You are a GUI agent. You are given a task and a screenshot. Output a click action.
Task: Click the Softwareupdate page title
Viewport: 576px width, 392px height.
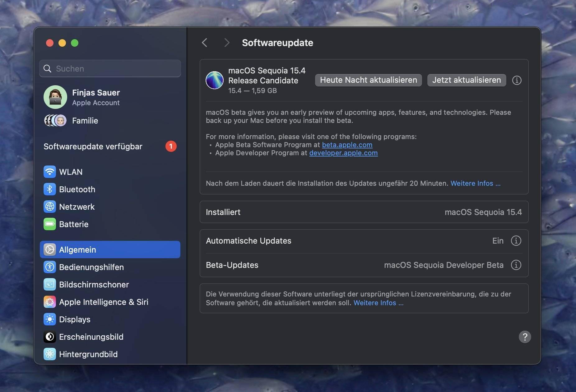pyautogui.click(x=277, y=43)
